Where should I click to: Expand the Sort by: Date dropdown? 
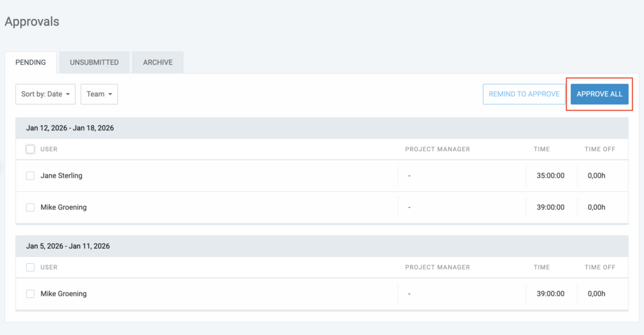coord(45,94)
